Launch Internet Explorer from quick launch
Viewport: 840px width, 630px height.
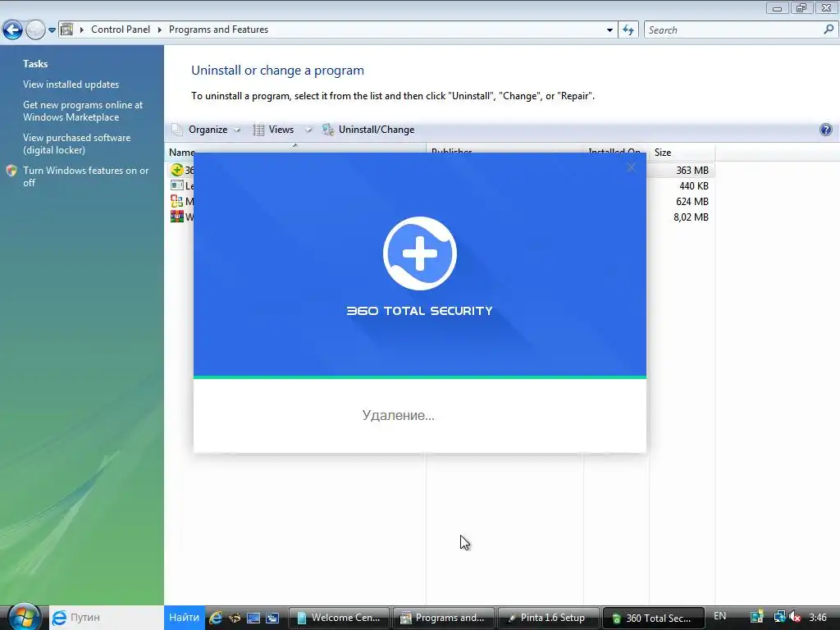point(216,618)
